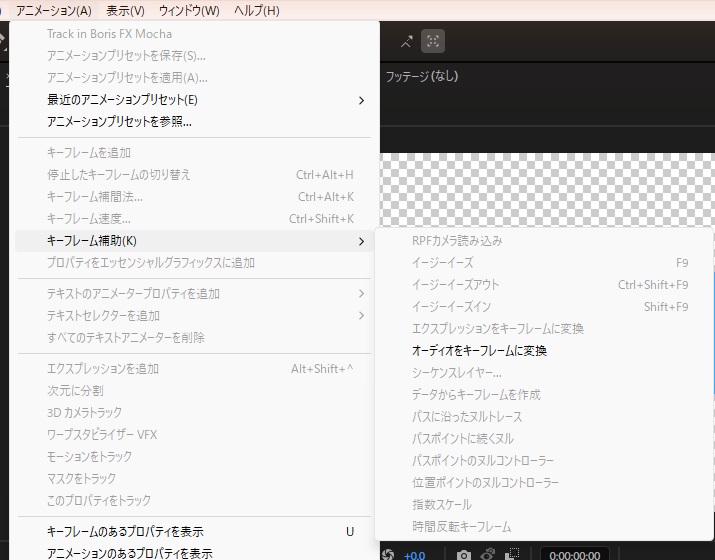Viewport: 715px width, 560px height.
Task: Click パスポイントに続くヌル
Action: pos(544,439)
